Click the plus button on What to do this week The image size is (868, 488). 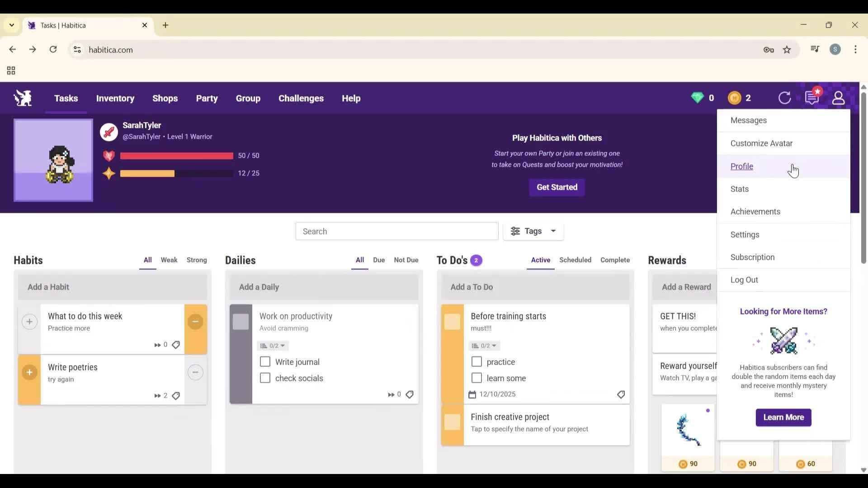(x=29, y=322)
